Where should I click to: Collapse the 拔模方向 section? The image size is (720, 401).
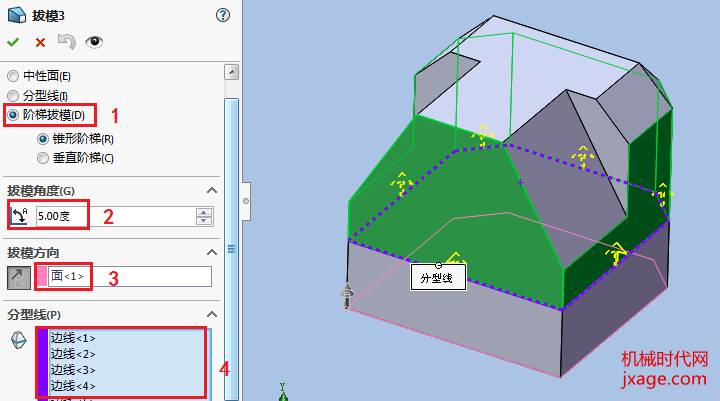pos(212,252)
